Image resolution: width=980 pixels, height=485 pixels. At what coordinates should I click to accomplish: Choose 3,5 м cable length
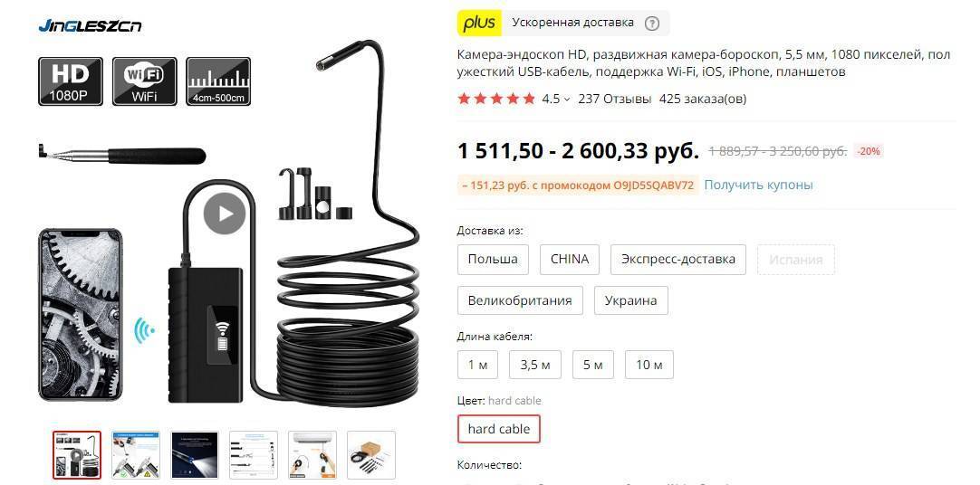click(x=535, y=365)
